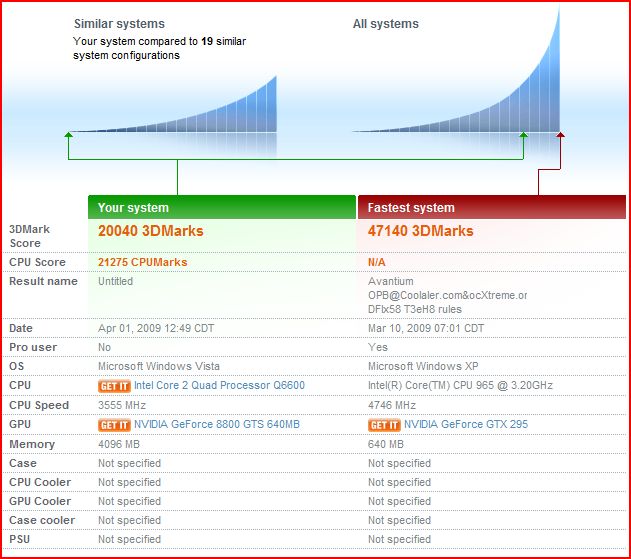Click the Memory row label
The height and width of the screenshot is (559, 631).
(x=32, y=444)
